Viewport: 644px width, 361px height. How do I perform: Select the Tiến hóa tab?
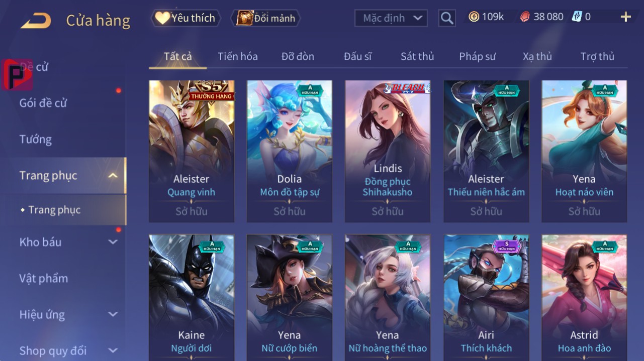pyautogui.click(x=237, y=56)
